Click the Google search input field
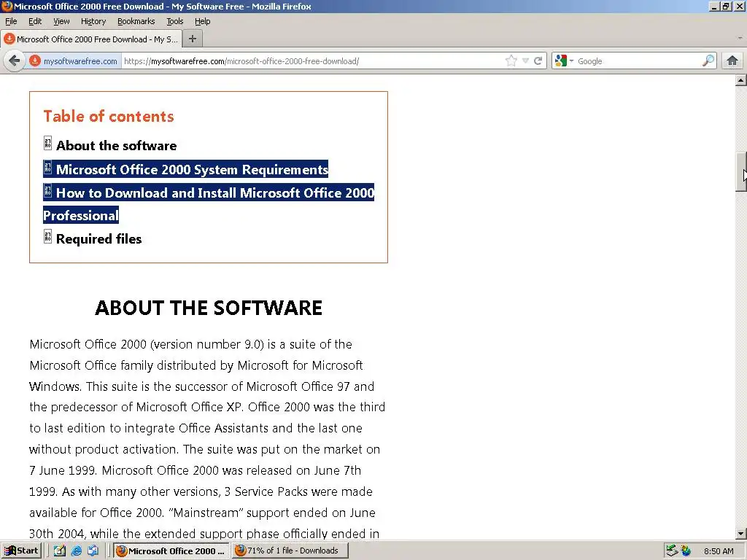 (x=638, y=61)
